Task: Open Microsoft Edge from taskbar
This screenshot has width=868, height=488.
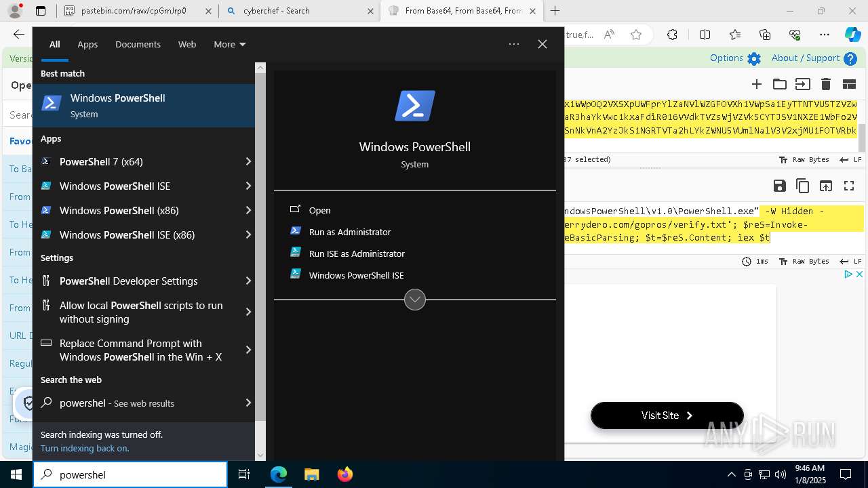Action: (279, 474)
